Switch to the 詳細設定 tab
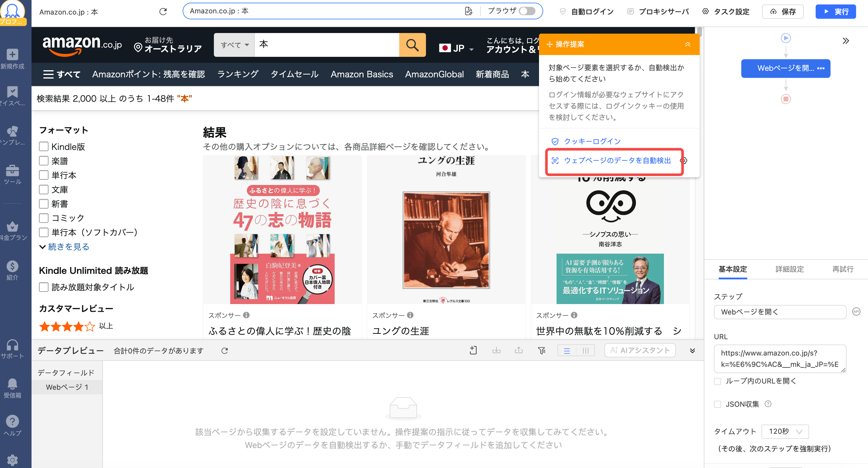 [x=789, y=269]
